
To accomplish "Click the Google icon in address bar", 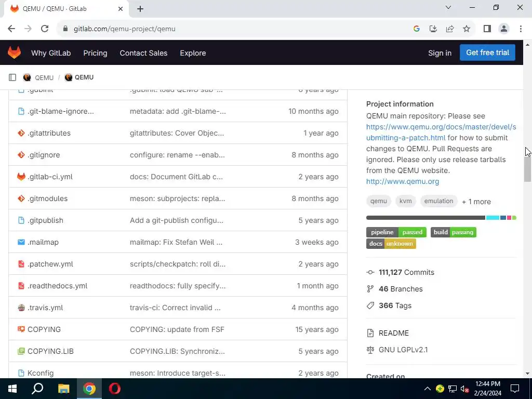I will (417, 29).
